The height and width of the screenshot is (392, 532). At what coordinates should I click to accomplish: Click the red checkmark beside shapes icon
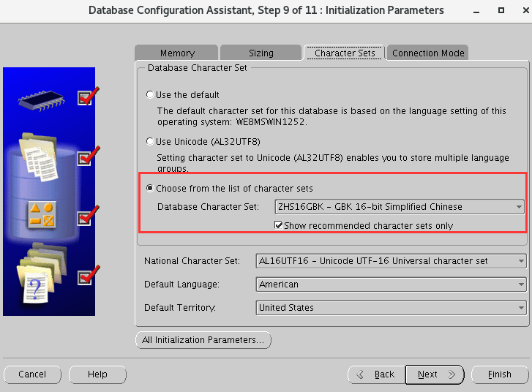pos(87,216)
